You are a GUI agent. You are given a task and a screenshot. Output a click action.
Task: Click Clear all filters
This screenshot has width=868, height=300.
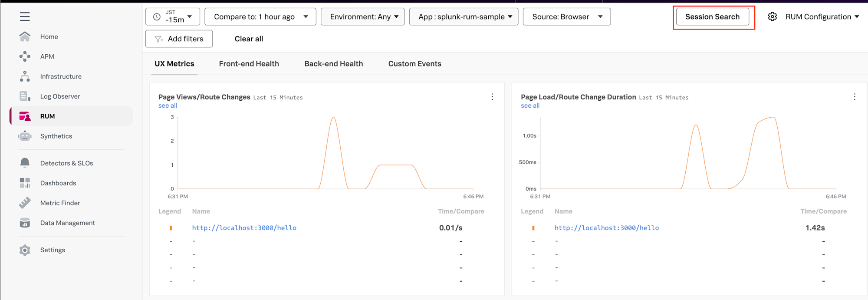[249, 39]
